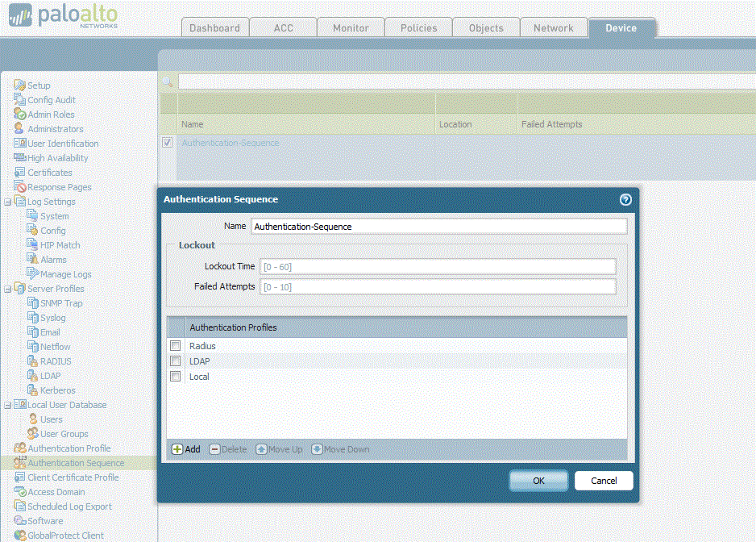
Task: Select Email under Server Profiles
Action: (50, 332)
